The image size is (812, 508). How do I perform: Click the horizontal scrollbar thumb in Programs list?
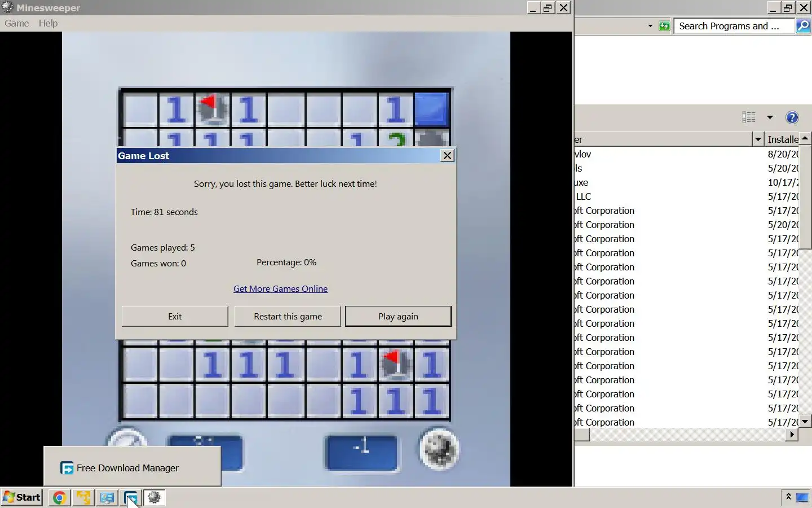(x=582, y=434)
